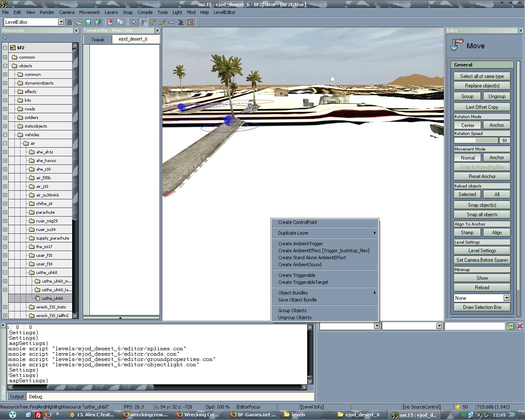Expand the staticobjects folder
The width and height of the screenshot is (525, 420).
pyautogui.click(x=5, y=126)
